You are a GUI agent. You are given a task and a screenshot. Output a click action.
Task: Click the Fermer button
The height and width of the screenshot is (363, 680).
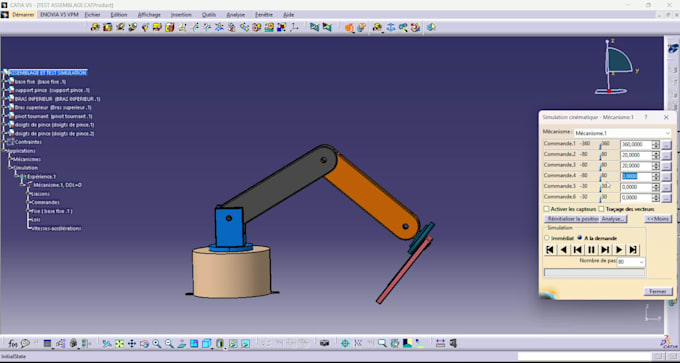point(658,291)
